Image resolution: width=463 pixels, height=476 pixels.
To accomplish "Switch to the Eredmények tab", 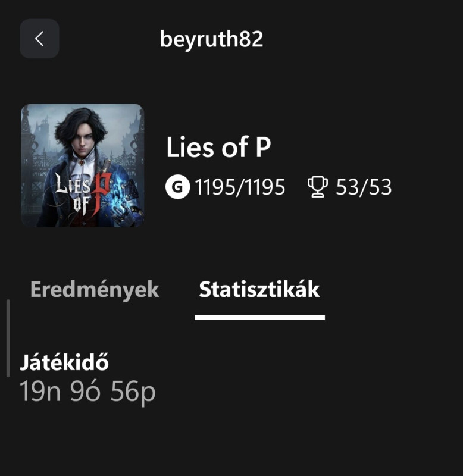I will coord(95,290).
